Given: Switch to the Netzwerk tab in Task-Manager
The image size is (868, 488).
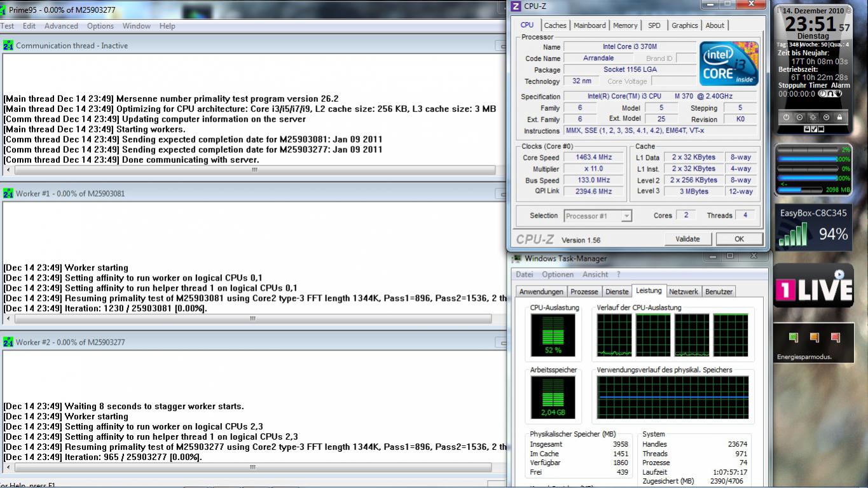Looking at the screenshot, I should 684,291.
